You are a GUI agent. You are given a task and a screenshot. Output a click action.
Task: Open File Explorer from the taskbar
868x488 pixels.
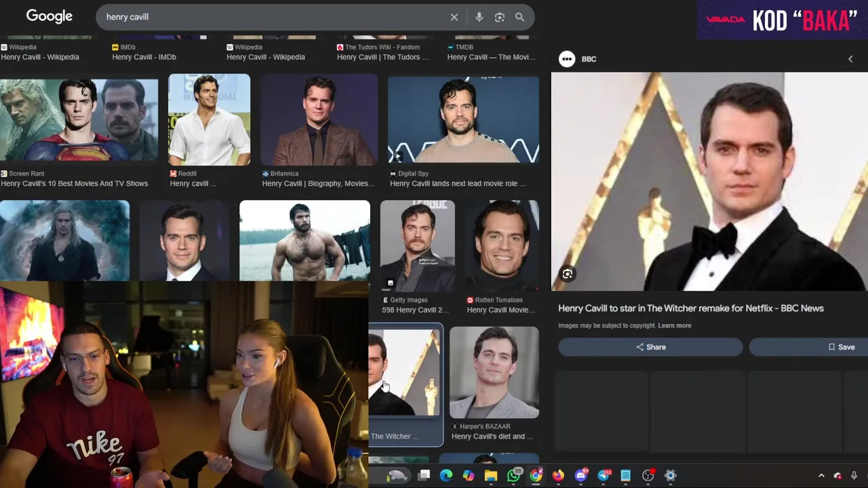pyautogui.click(x=491, y=476)
